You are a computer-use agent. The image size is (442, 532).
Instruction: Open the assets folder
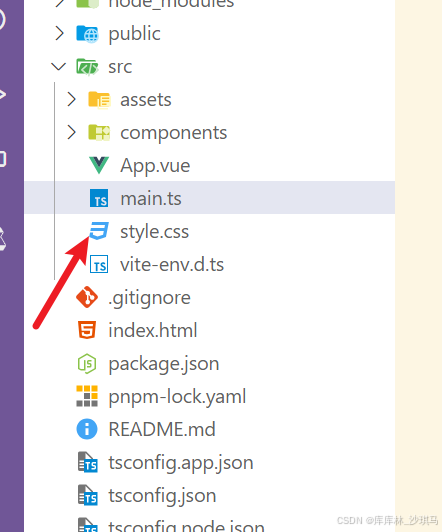click(146, 99)
